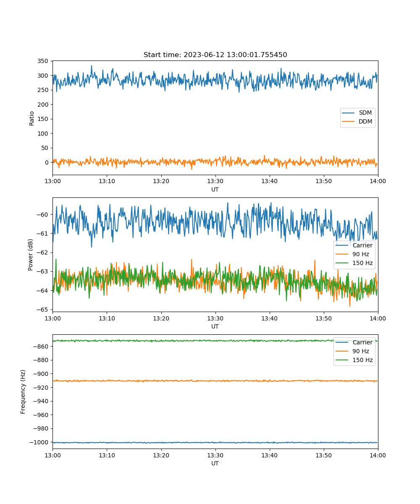
Task: Click the 'Frequency (Hz)' y-axis label
Action: click(24, 391)
